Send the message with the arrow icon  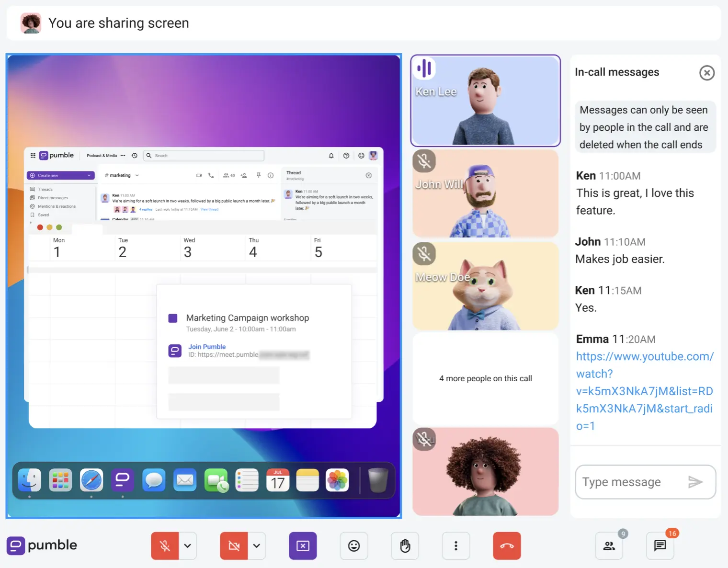[695, 482]
